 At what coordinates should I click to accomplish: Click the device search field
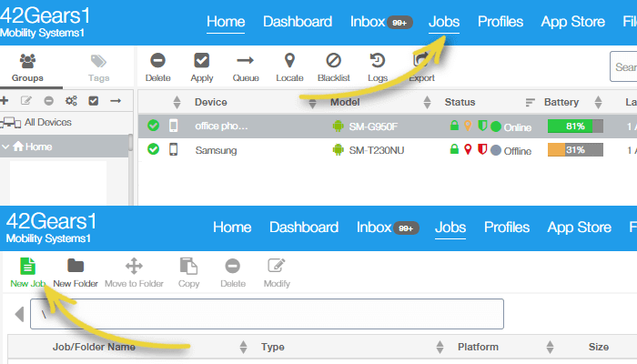(623, 66)
